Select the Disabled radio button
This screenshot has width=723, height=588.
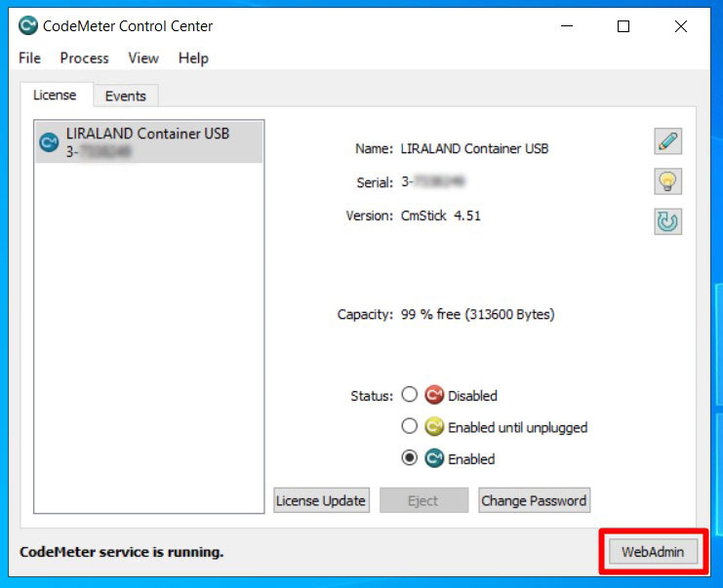pyautogui.click(x=410, y=395)
